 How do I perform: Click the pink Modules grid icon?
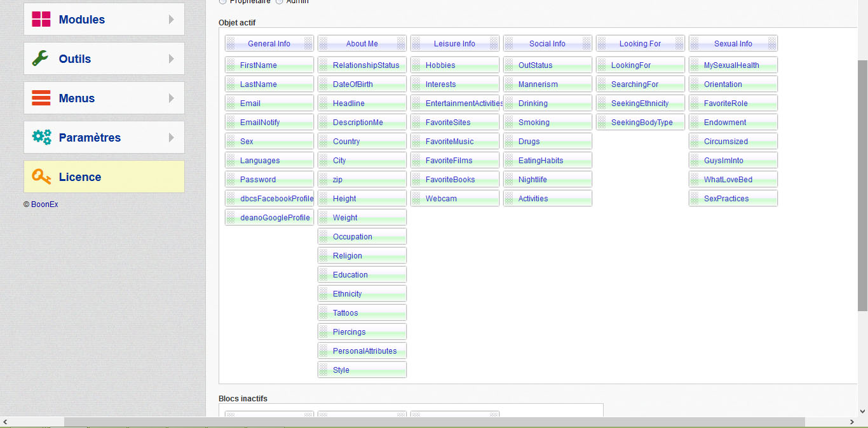(41, 19)
